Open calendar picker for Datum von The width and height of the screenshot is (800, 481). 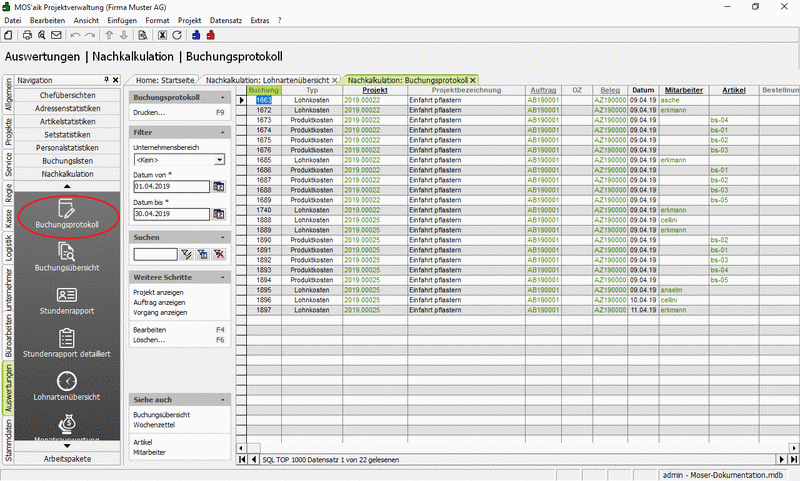[219, 187]
